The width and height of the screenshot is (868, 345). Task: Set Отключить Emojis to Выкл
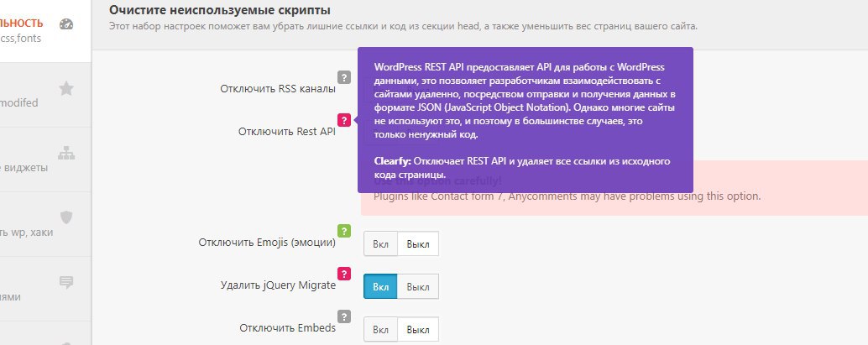[x=417, y=243]
